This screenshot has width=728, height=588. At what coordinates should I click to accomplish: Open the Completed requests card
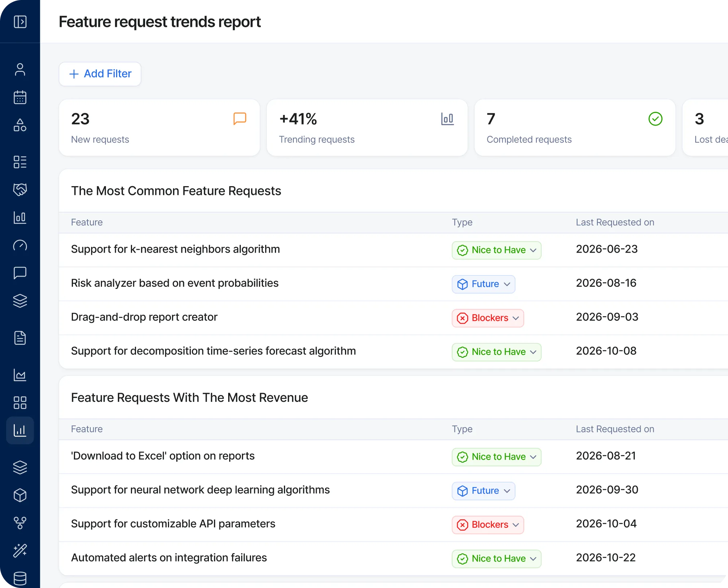point(575,127)
